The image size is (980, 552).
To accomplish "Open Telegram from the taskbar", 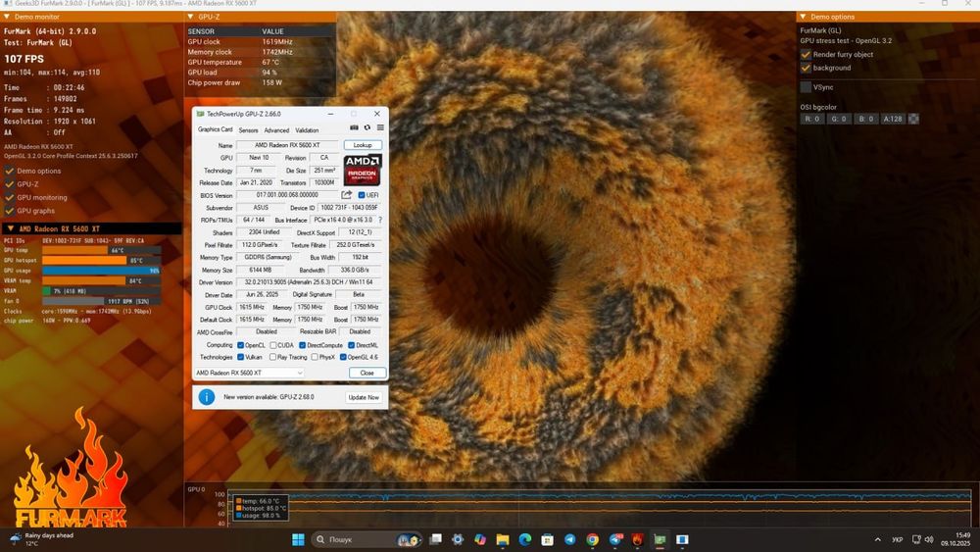I will click(570, 539).
